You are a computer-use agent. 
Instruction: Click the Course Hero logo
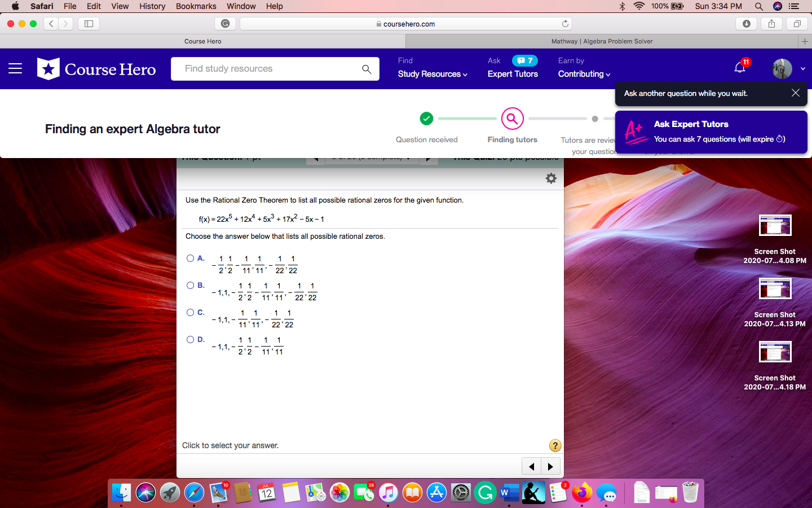(96, 69)
